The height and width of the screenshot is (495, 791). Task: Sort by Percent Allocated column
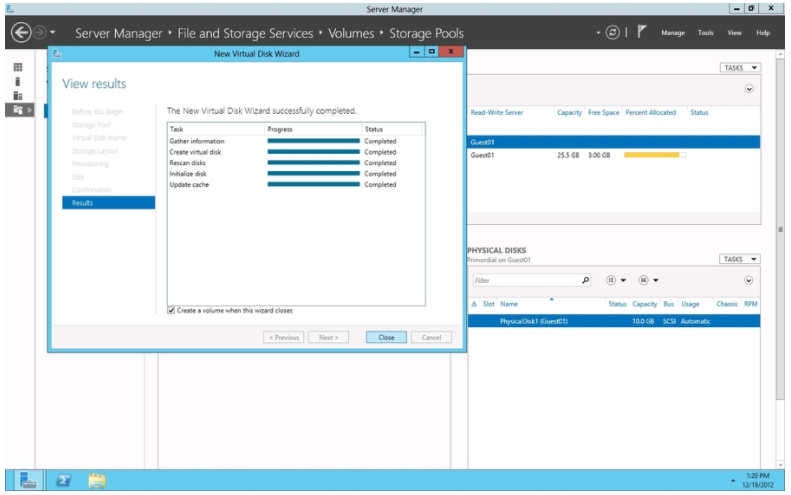pos(650,113)
